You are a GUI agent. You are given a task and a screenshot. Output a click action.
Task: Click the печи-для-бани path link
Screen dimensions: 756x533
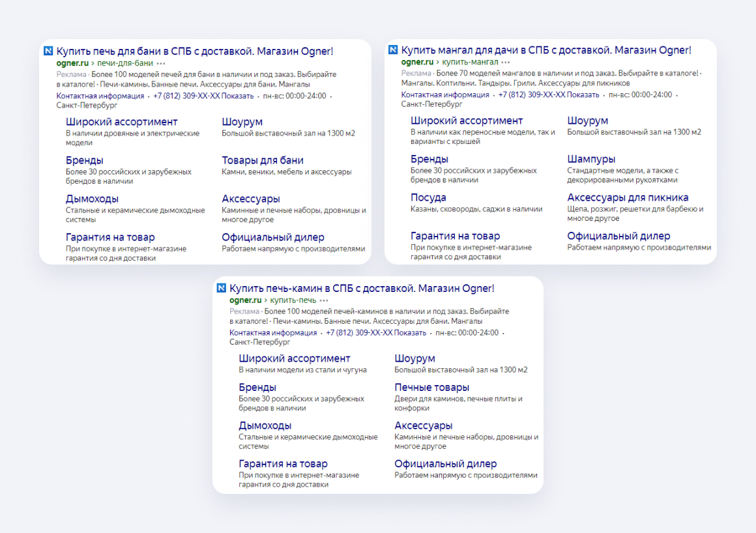[x=125, y=63]
